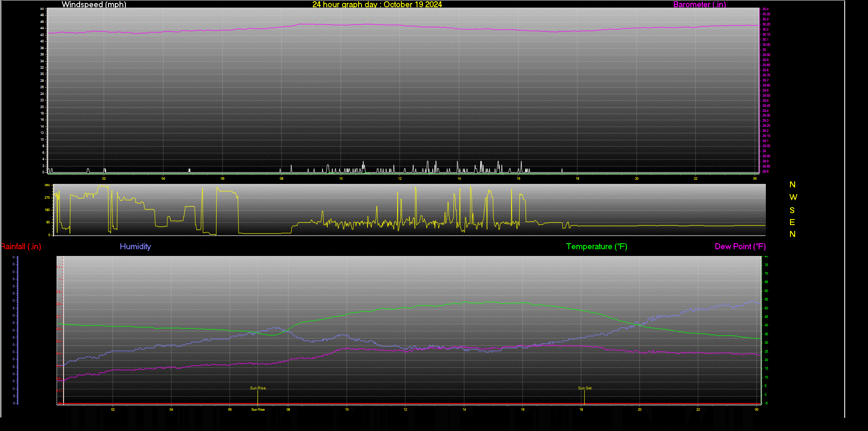The height and width of the screenshot is (431, 868).
Task: Click the "12" hour label under the windspeed graph
Action: point(400,178)
